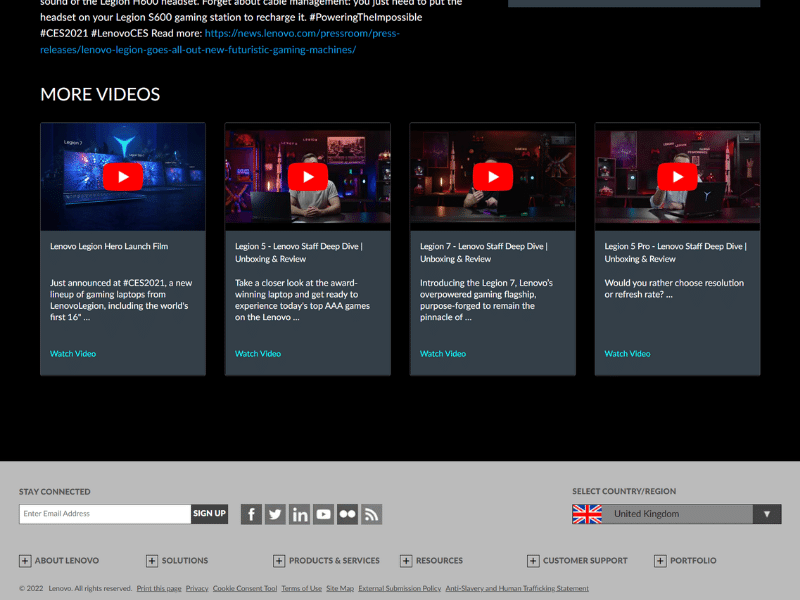Viewport: 800px width, 600px height.
Task: Click the 'Introducing the Legion 7' description
Action: pyautogui.click(x=486, y=300)
